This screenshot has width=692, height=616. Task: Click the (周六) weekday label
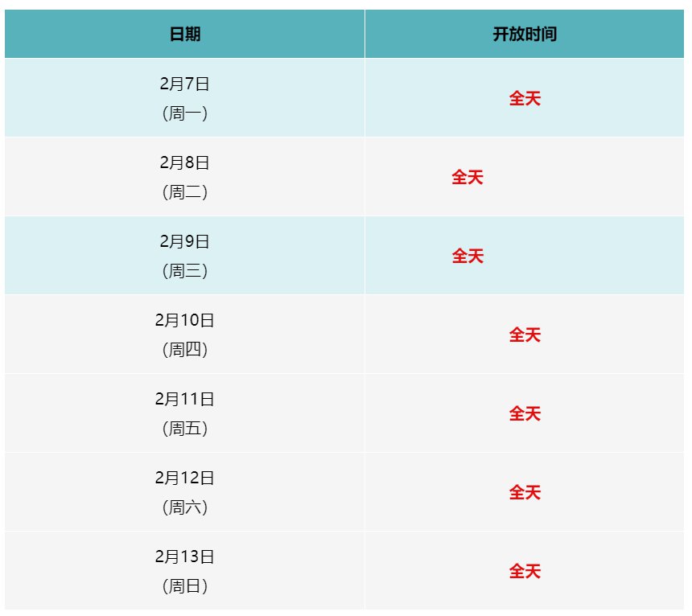185,507
